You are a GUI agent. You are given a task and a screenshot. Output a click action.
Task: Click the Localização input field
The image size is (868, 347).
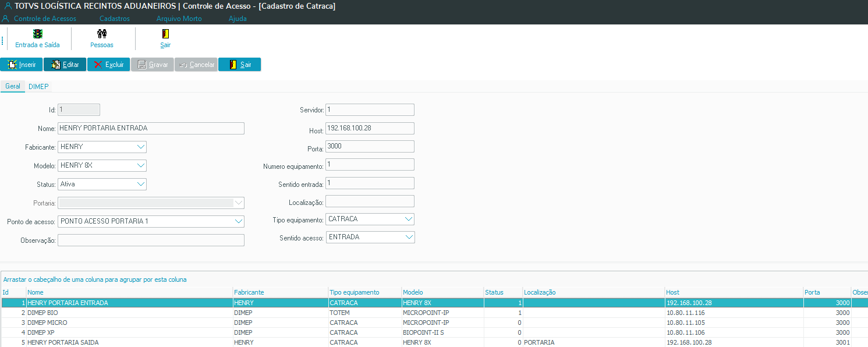click(x=370, y=201)
